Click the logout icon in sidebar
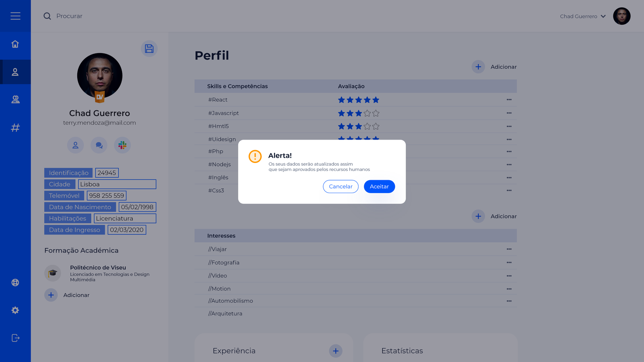This screenshot has width=644, height=362. pos(15,338)
